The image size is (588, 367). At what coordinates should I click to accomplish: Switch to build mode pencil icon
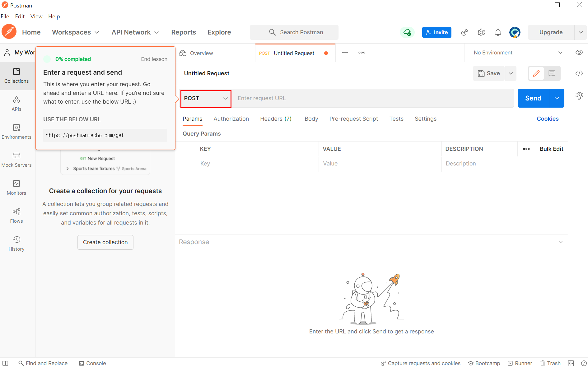point(536,73)
